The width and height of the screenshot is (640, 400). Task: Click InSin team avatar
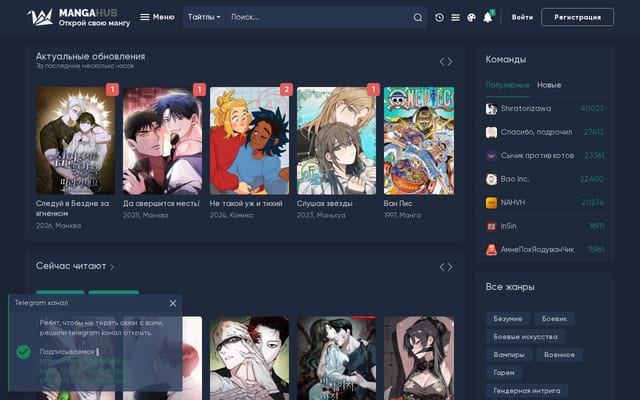pos(491,226)
